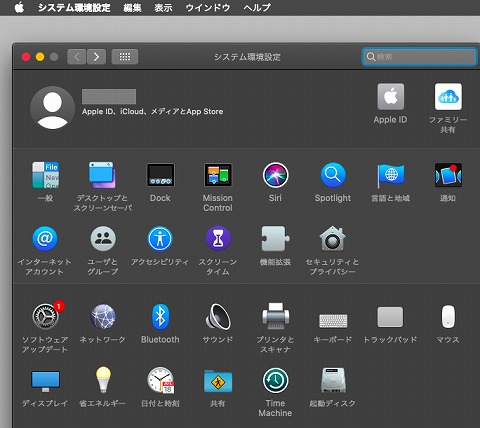Open アクセシビリティ preferences

pyautogui.click(x=160, y=239)
